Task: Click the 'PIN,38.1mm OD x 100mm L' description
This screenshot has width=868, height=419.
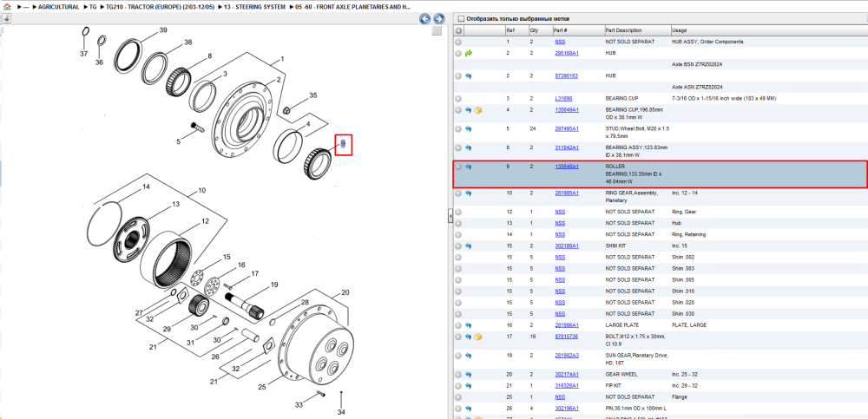Action: click(638, 408)
